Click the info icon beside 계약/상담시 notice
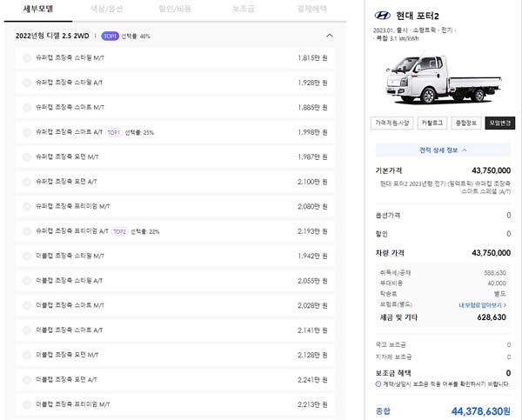Screen dimensions: 522x420 [x=378, y=384]
